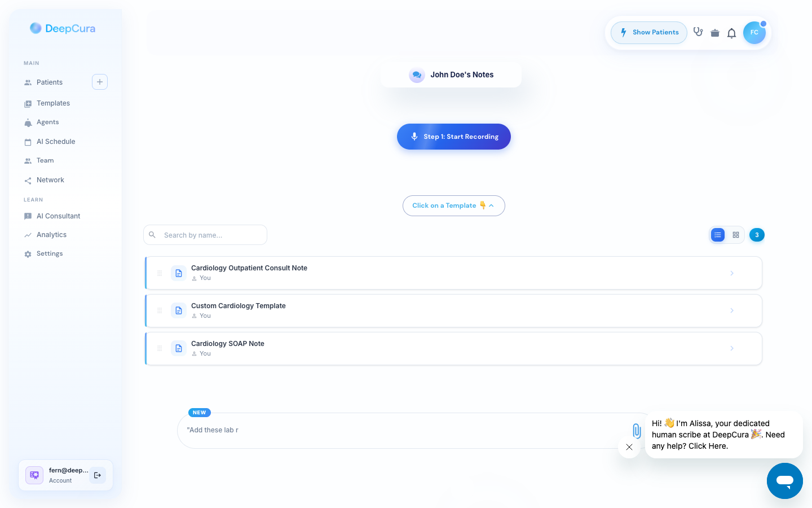Click the Analytics chart icon

click(x=28, y=235)
